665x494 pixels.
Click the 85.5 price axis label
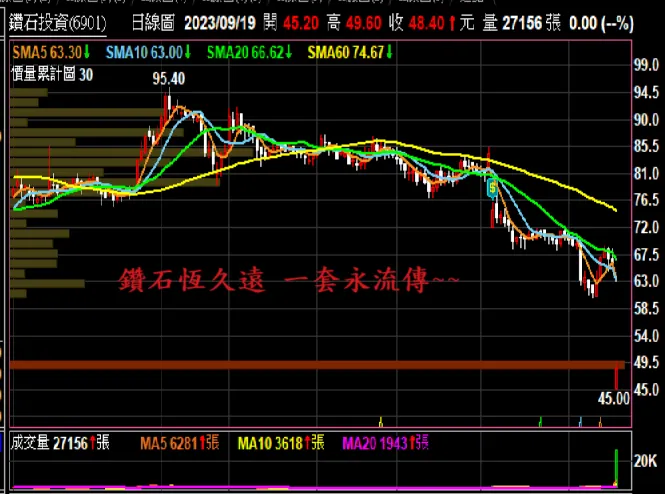tap(646, 146)
